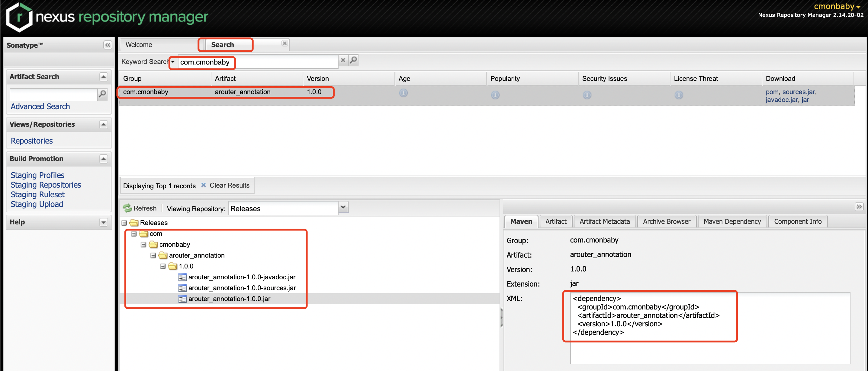Click Clear Results button

(x=225, y=185)
